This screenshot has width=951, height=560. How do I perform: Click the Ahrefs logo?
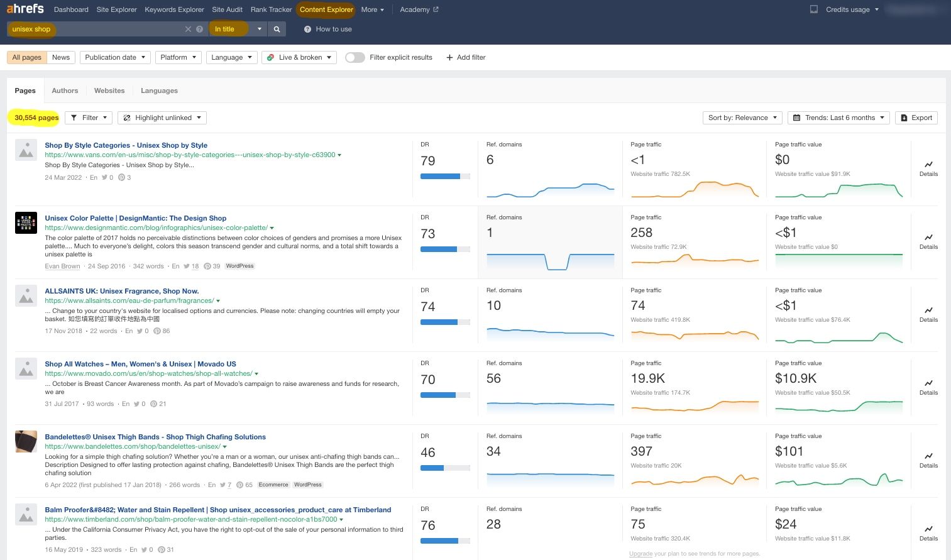click(25, 9)
